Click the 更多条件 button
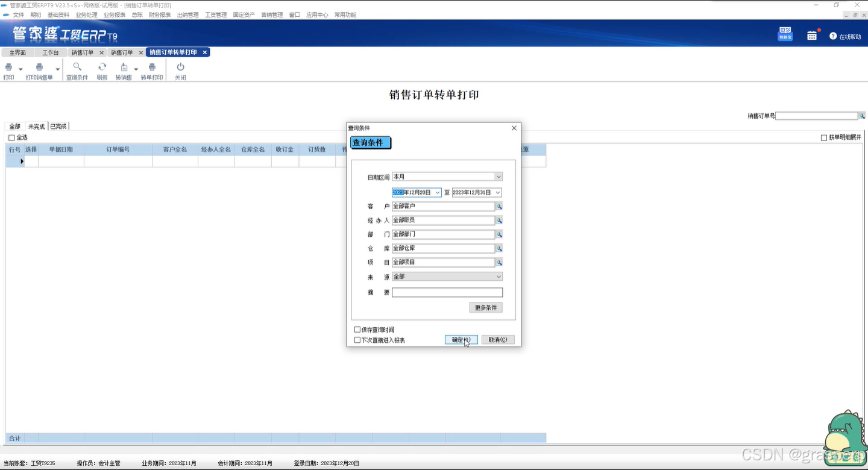 (x=486, y=307)
